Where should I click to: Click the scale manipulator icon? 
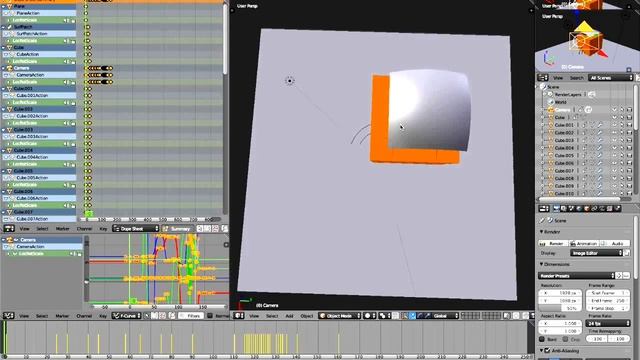click(x=427, y=316)
